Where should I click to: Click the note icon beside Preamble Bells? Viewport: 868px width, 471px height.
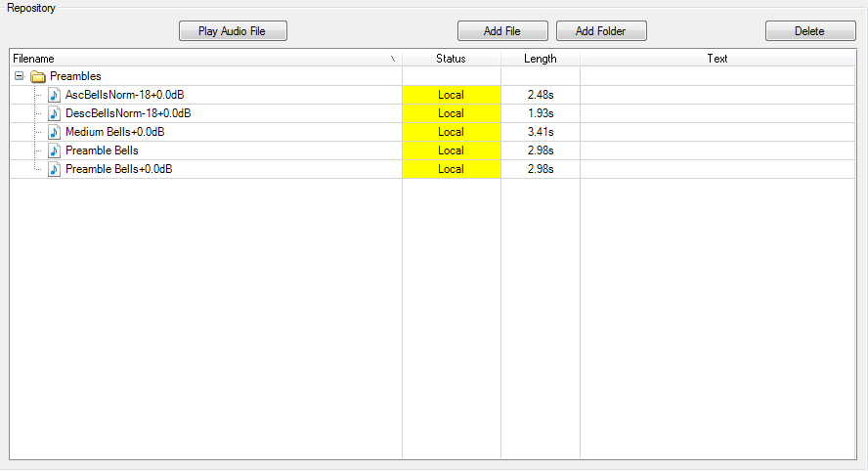click(x=54, y=150)
